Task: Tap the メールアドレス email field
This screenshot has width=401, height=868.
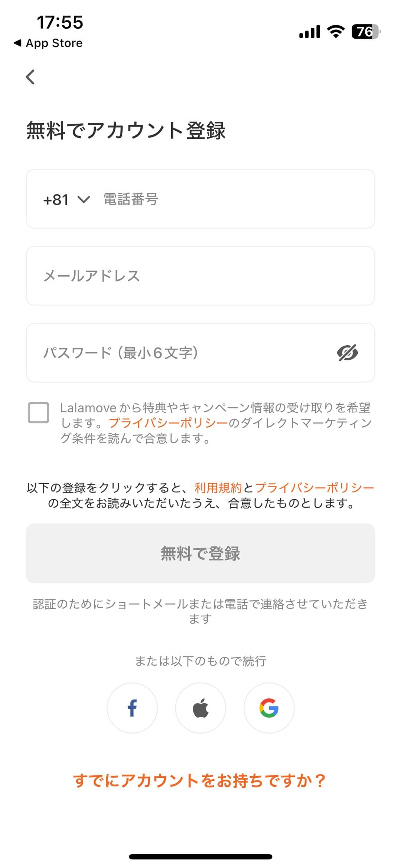Action: pyautogui.click(x=200, y=276)
